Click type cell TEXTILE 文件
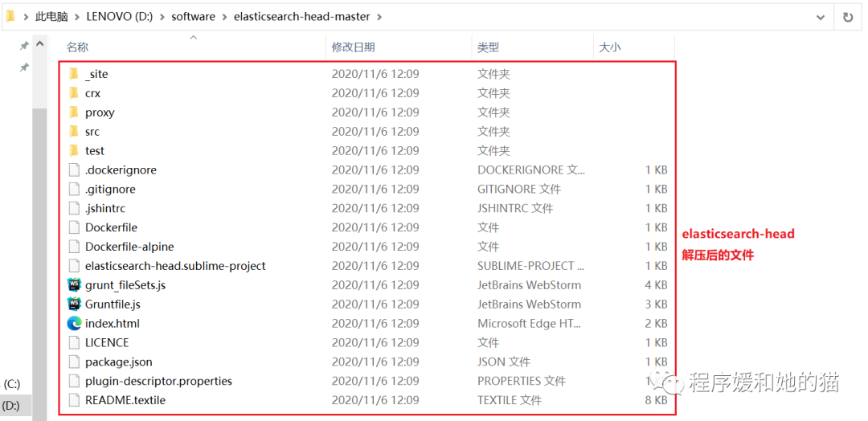 click(x=510, y=400)
